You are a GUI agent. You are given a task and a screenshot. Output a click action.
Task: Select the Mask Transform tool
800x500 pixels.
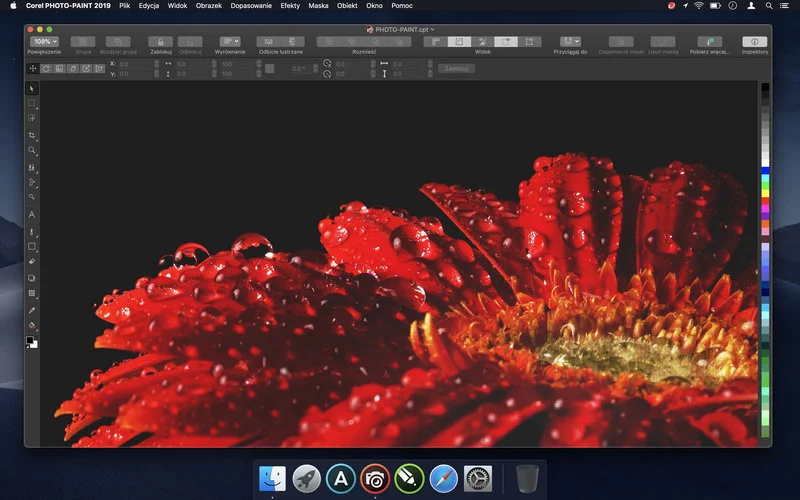(x=32, y=118)
